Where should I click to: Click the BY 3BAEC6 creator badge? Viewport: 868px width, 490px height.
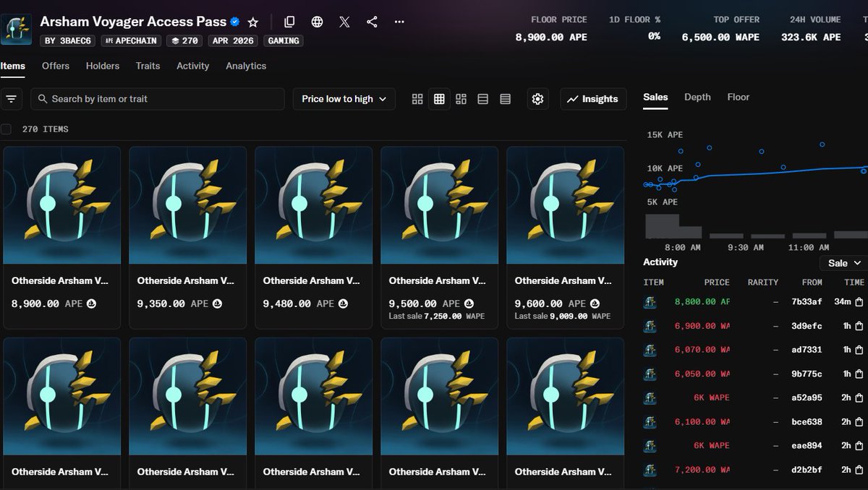[x=67, y=41]
